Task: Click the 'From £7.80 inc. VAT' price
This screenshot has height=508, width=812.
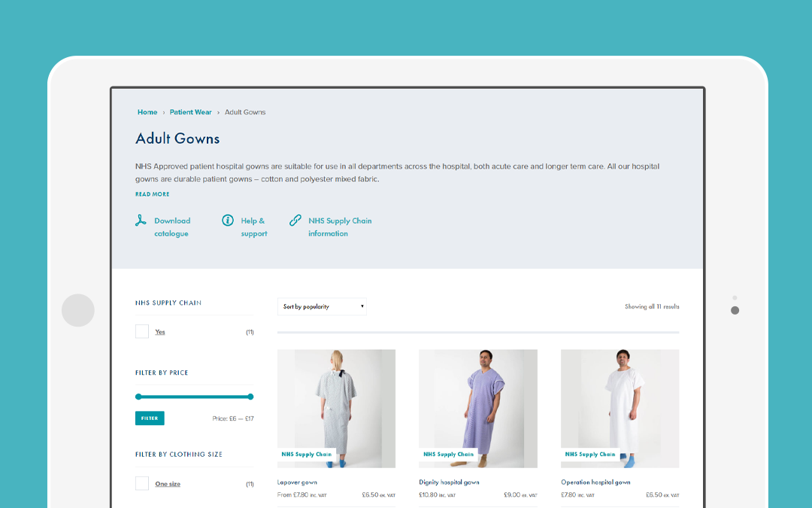Action: pos(302,495)
